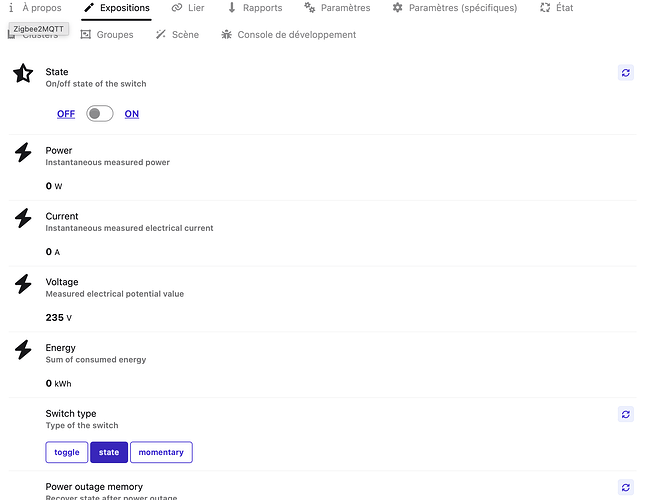Click the lightning icon beside Energy
Viewport: 646px width, 500px height.
pyautogui.click(x=23, y=350)
